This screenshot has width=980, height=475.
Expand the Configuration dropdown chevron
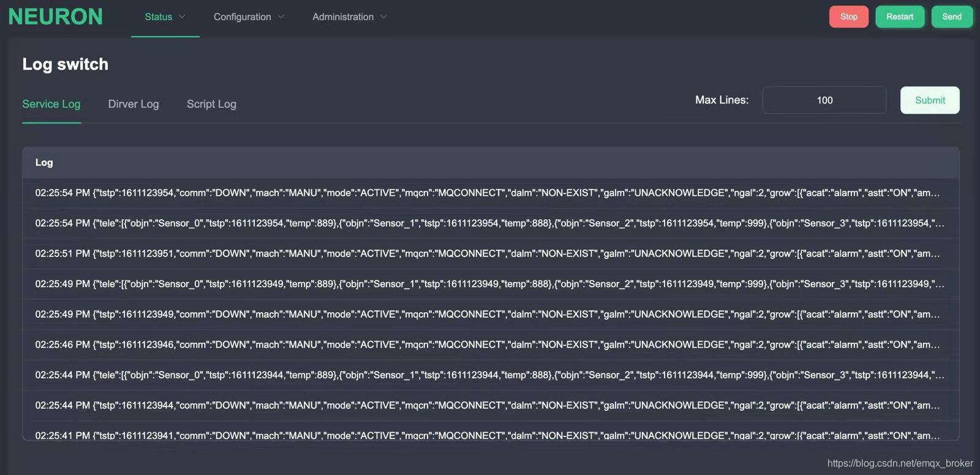coord(281,17)
